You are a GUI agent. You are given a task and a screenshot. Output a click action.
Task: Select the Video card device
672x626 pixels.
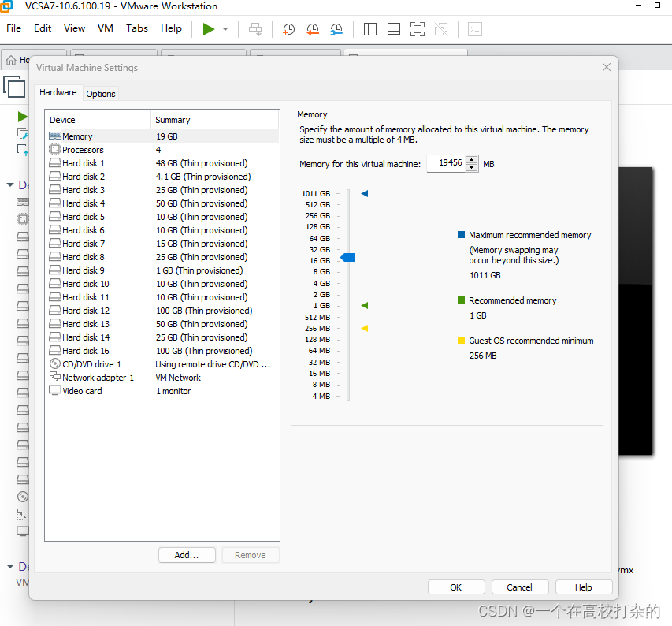point(163,391)
